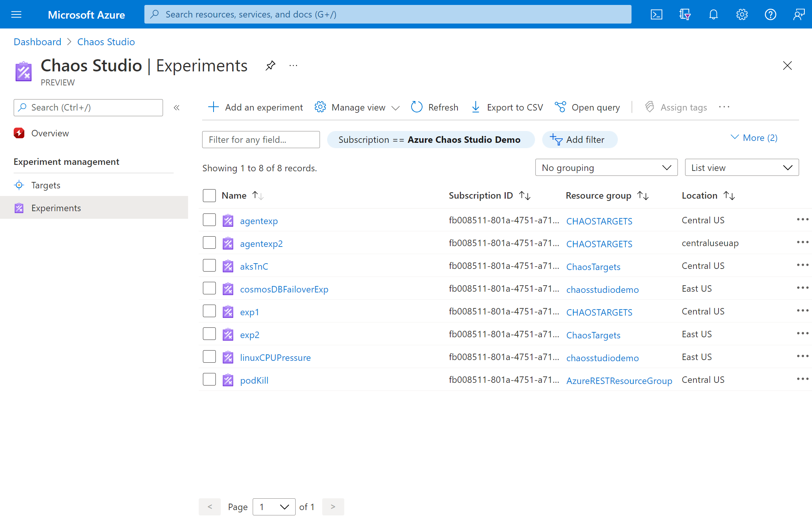Click the Assign tags label icon
The height and width of the screenshot is (523, 812).
coord(651,107)
